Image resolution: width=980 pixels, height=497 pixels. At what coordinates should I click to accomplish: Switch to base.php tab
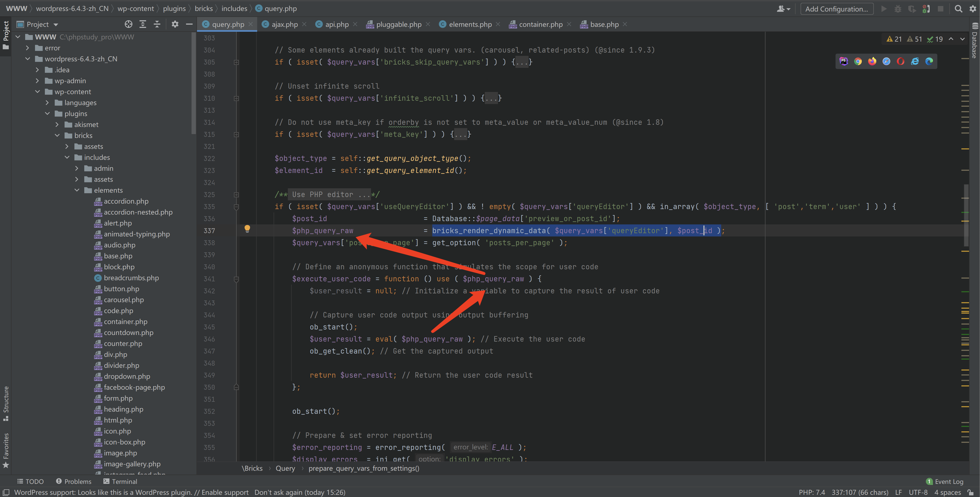(x=604, y=24)
